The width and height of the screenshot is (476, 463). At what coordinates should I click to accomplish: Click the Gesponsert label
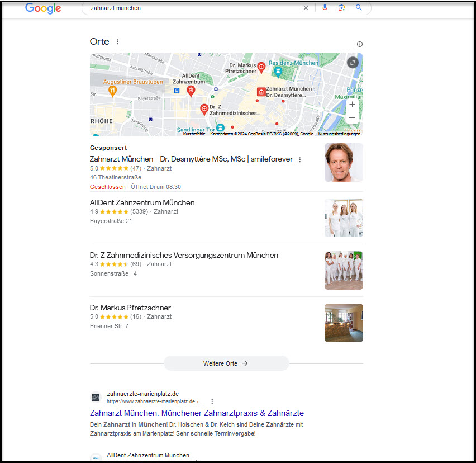click(108, 148)
